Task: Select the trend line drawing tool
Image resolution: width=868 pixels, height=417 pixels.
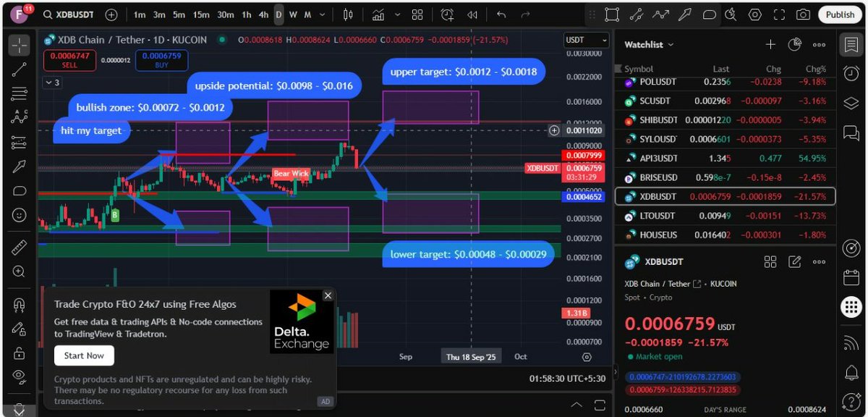Action: pyautogui.click(x=20, y=69)
